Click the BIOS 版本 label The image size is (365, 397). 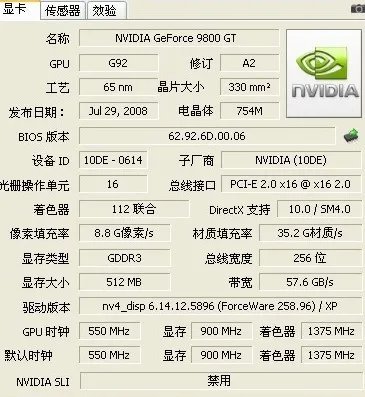pos(44,137)
